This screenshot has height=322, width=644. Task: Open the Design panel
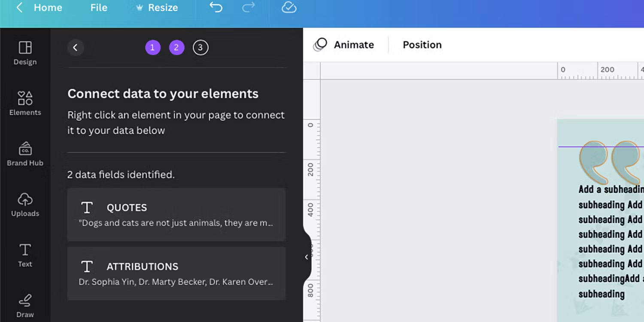[x=24, y=54]
